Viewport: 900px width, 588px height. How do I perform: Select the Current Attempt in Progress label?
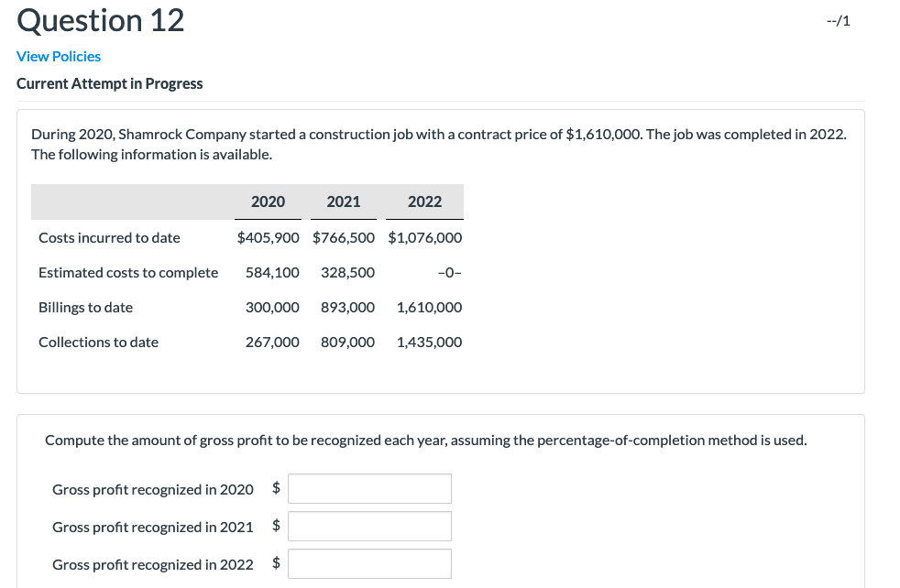click(x=110, y=83)
